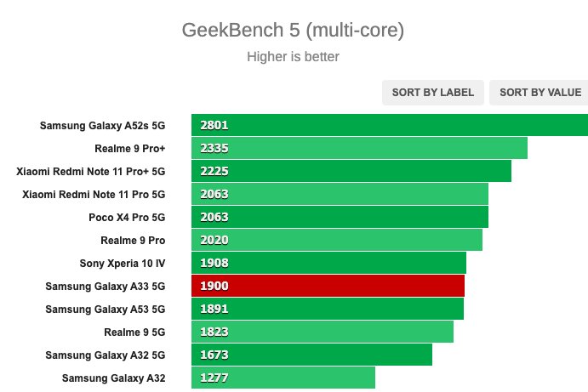Screen dimensions: 588x392
Task: Click the Realme 9 Pro bar showing 2020
Action: (337, 240)
